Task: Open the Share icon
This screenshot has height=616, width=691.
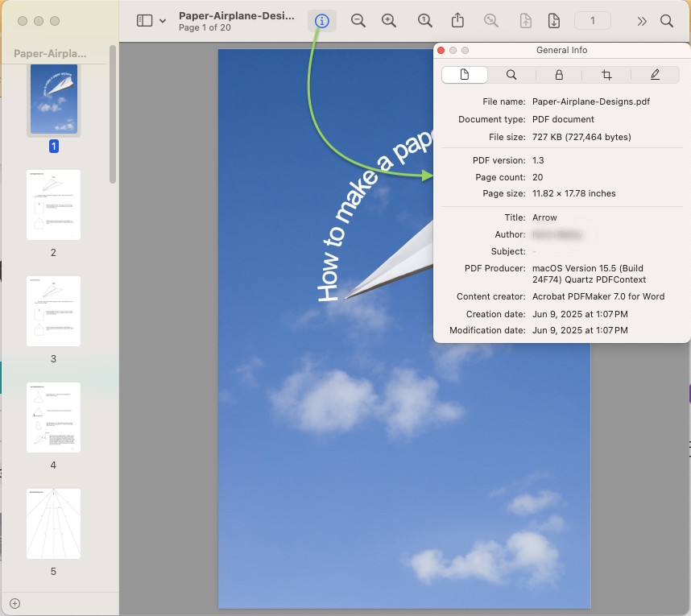Action: [458, 20]
